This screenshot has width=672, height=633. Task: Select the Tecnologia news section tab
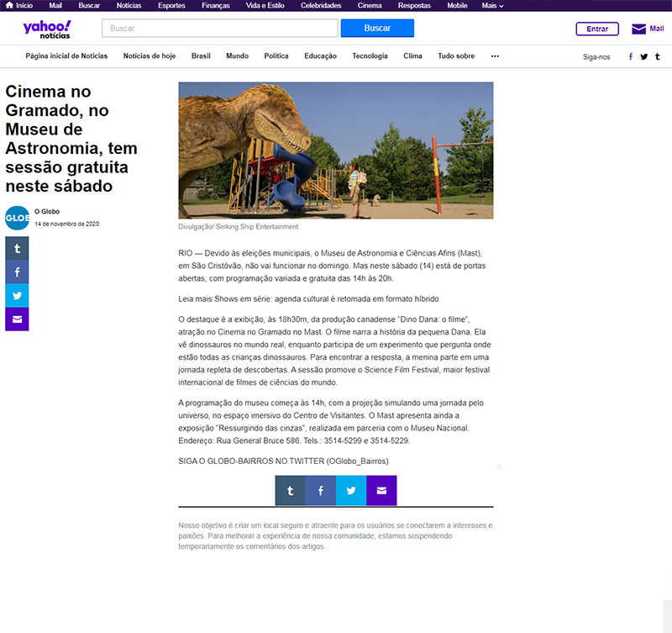370,56
